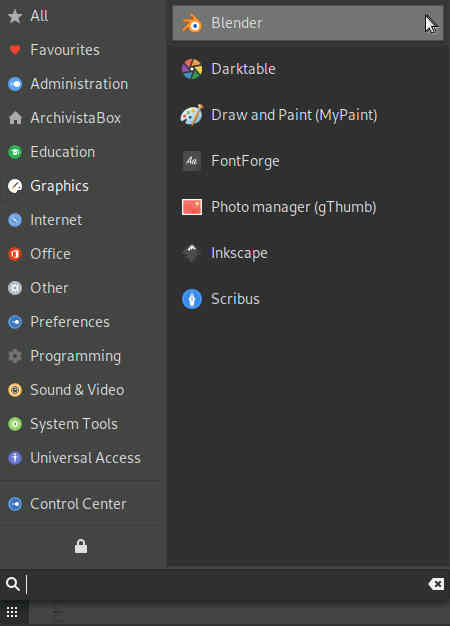
Task: Launch Inkscape by its name label
Action: click(x=239, y=254)
